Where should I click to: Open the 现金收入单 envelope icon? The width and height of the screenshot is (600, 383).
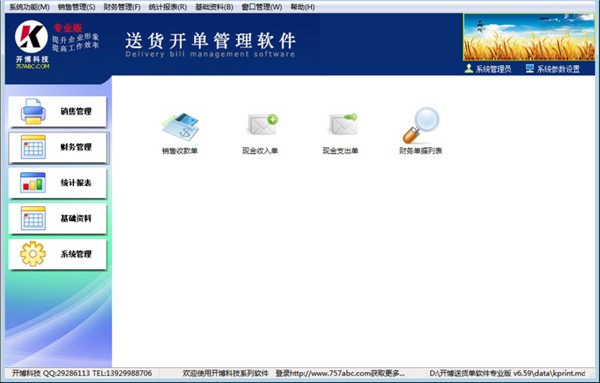(x=262, y=125)
